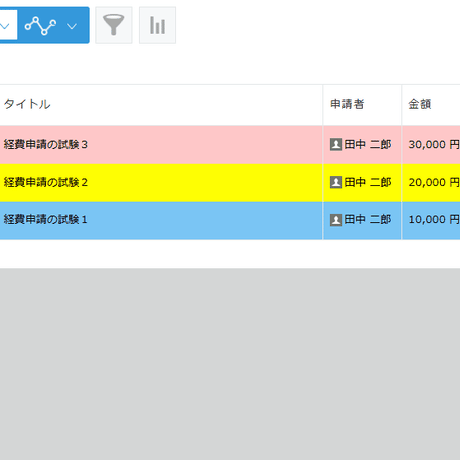Open record 経費申請の試験３

tap(46, 145)
